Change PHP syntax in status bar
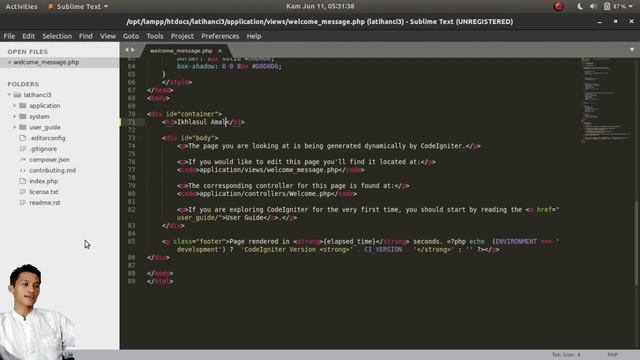 612,355
